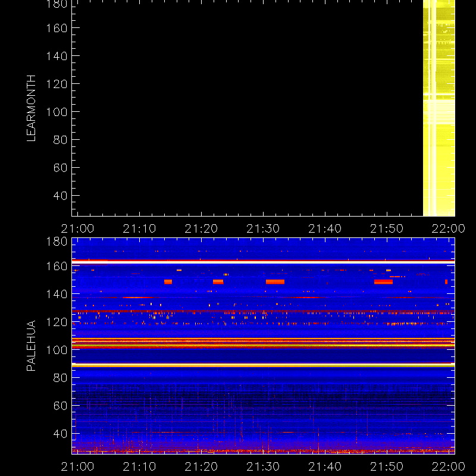Click 22:00 time label under Learmonth plot
Screen dimensions: 476x476
pos(449,228)
